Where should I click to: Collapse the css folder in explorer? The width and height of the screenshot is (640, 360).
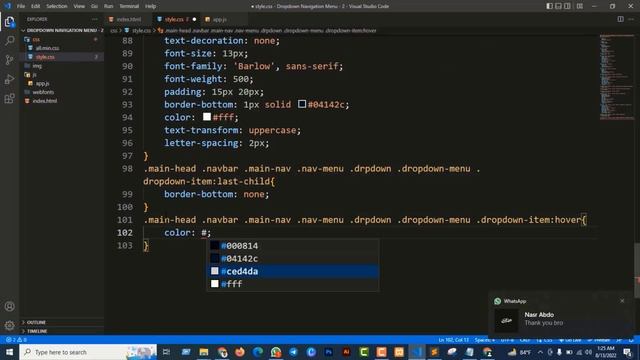point(61,39)
